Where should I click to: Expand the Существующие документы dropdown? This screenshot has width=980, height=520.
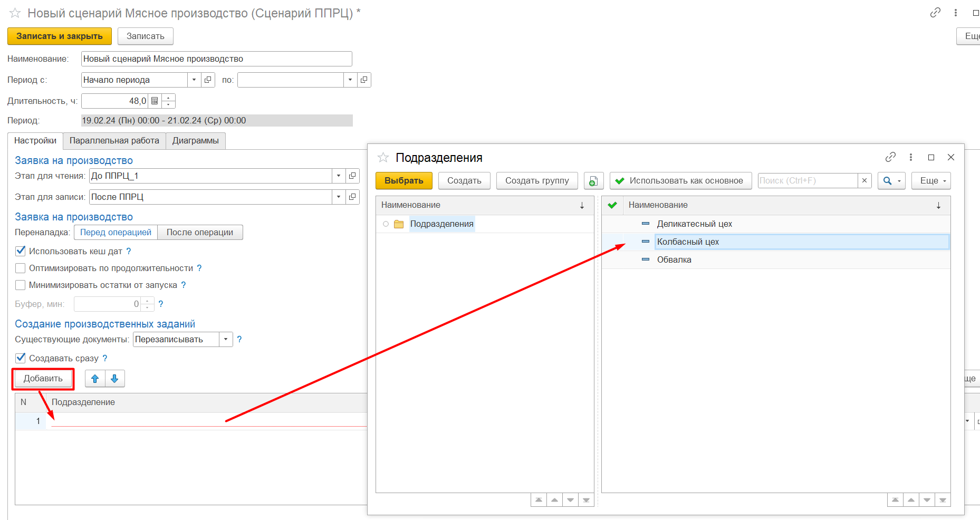(x=226, y=339)
